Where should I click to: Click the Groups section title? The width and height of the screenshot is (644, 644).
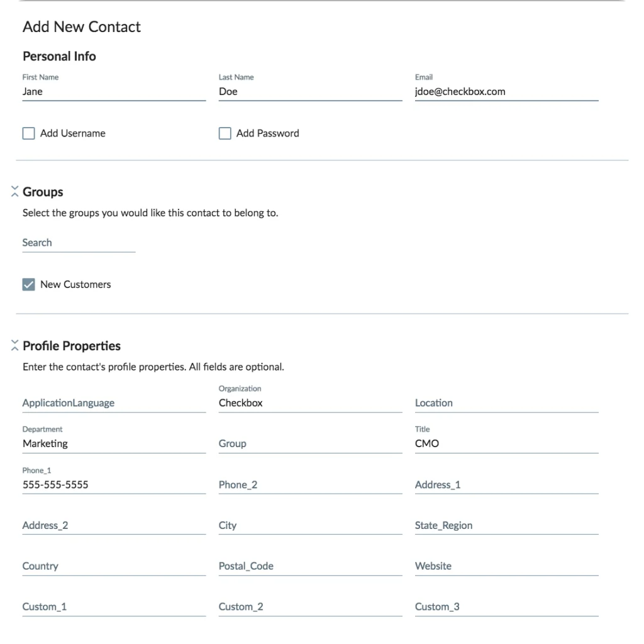(43, 192)
